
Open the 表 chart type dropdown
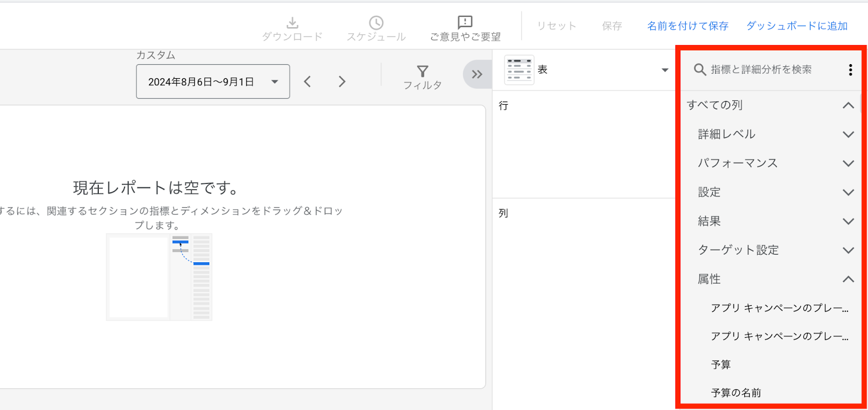pyautogui.click(x=586, y=70)
